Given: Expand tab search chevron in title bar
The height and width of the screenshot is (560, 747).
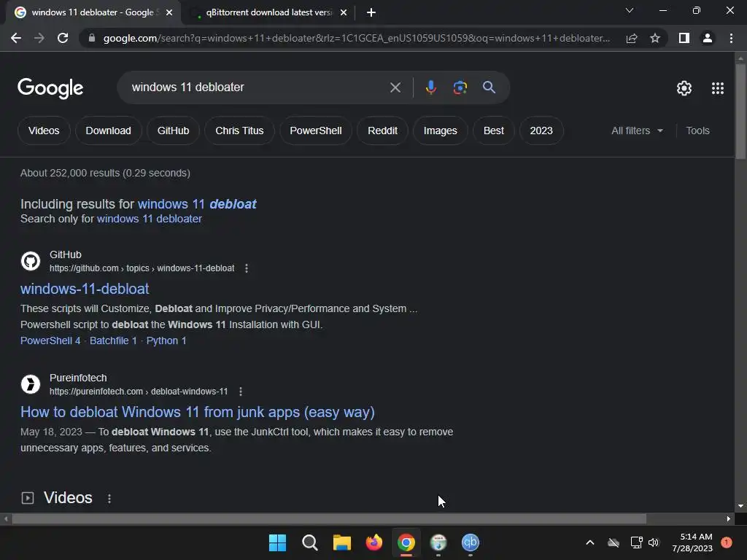Looking at the screenshot, I should tap(630, 10).
